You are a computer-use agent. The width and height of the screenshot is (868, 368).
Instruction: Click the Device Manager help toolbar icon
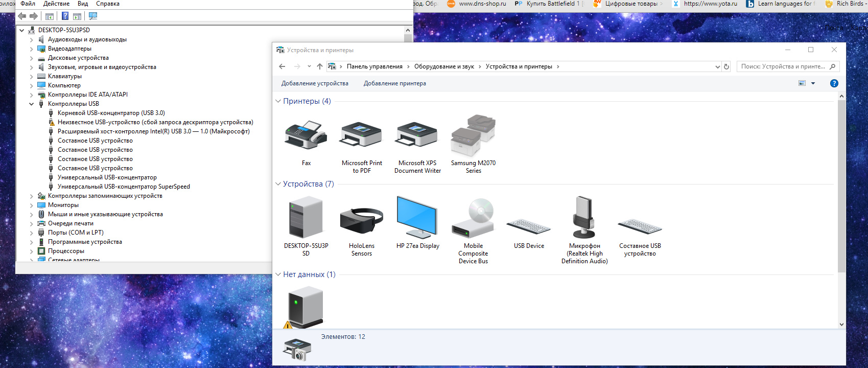coord(65,16)
